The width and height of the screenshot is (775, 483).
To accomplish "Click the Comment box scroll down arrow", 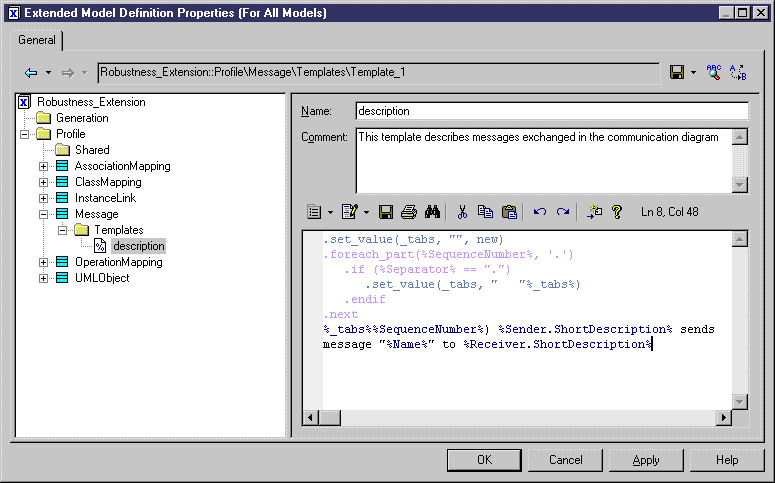I will 739,185.
